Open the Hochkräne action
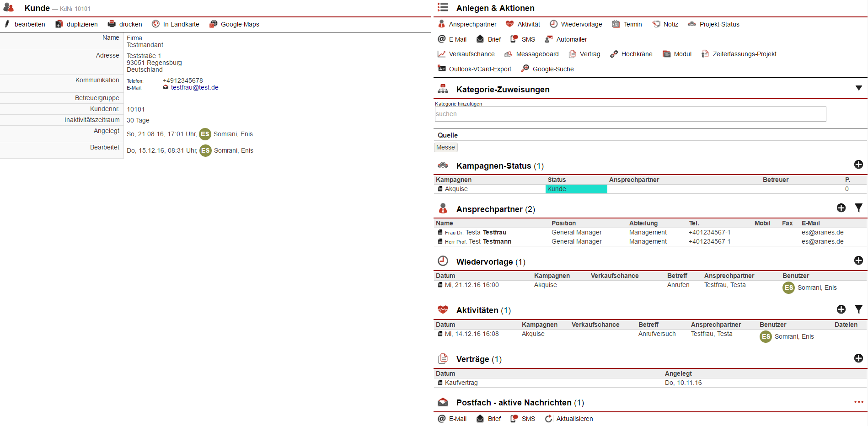This screenshot has width=868, height=426. [x=631, y=54]
